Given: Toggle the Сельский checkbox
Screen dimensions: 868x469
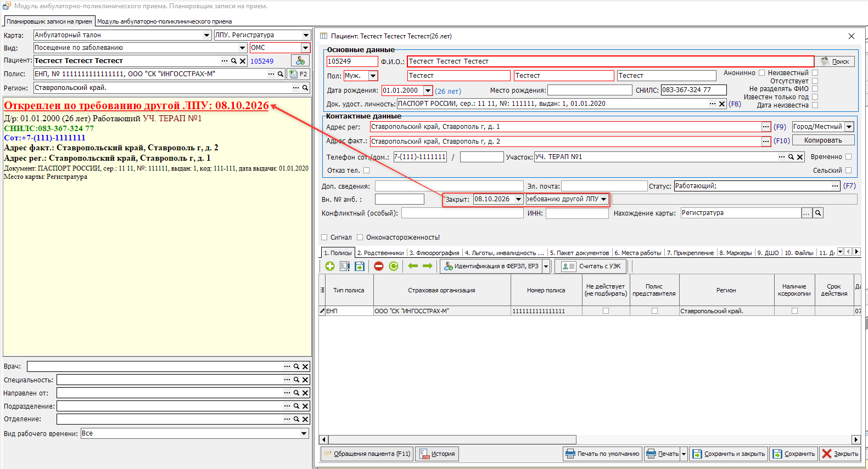Looking at the screenshot, I should click(x=848, y=171).
